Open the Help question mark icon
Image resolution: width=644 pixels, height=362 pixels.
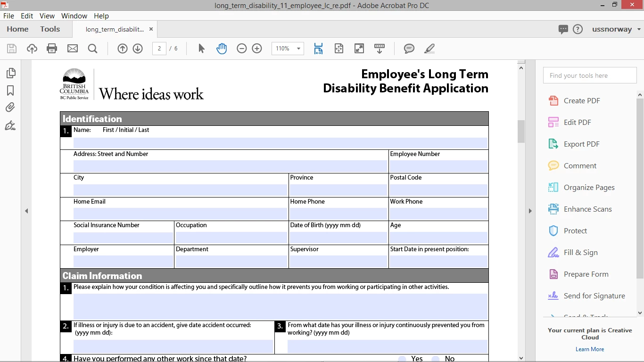[578, 29]
